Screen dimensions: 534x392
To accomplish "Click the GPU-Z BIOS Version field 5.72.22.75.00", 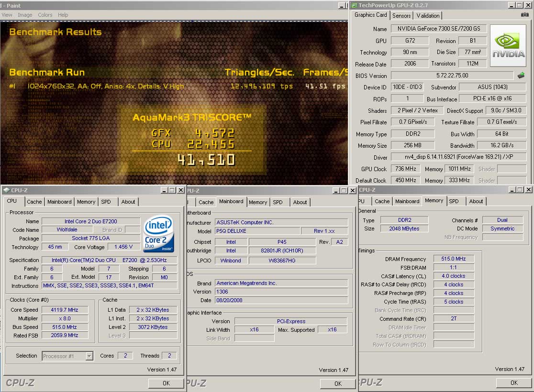I will 452,76.
